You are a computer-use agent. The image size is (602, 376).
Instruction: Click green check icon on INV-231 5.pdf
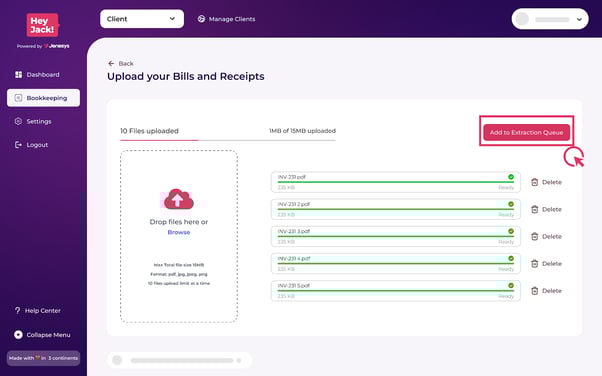[x=511, y=286]
